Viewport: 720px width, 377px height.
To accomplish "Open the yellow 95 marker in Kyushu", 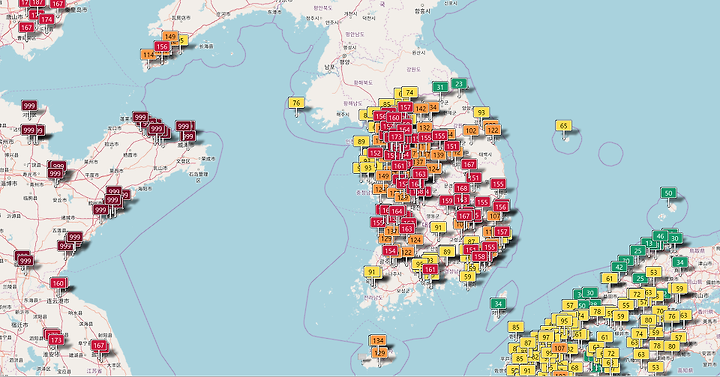I will 564,321.
